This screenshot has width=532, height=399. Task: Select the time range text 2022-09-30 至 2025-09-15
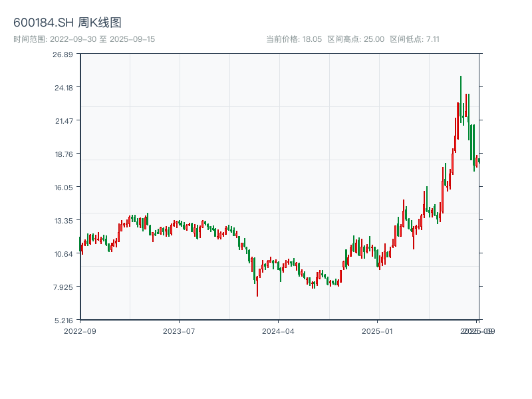[102, 39]
